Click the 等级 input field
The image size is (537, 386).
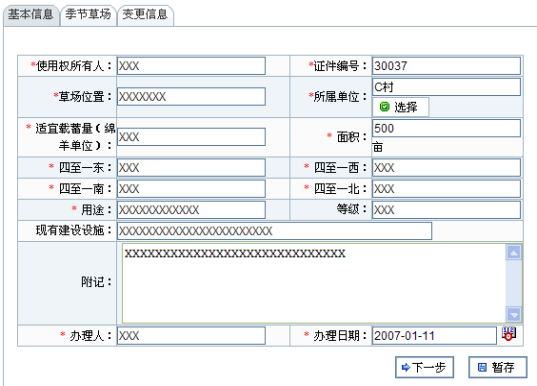click(446, 210)
